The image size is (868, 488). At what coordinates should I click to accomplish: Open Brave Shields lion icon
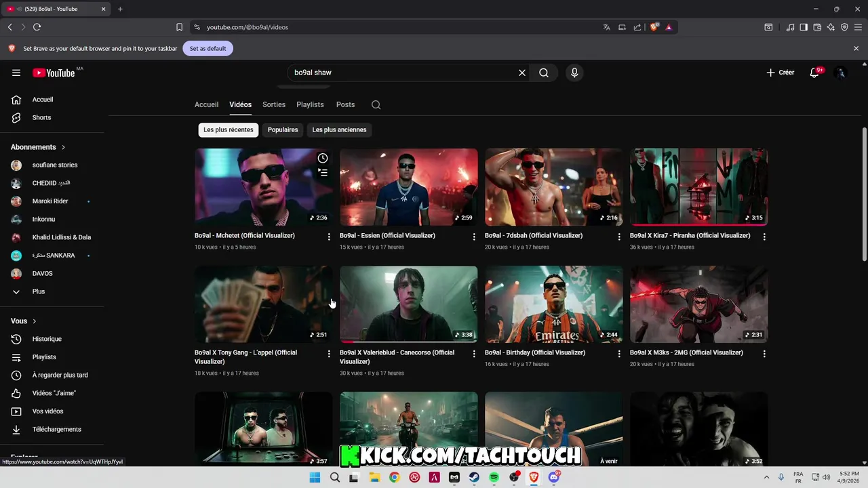point(654,27)
